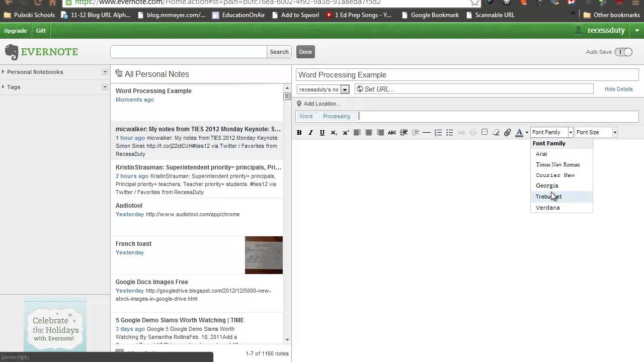644x362 pixels.
Task: Align text right
Action: 380,133
